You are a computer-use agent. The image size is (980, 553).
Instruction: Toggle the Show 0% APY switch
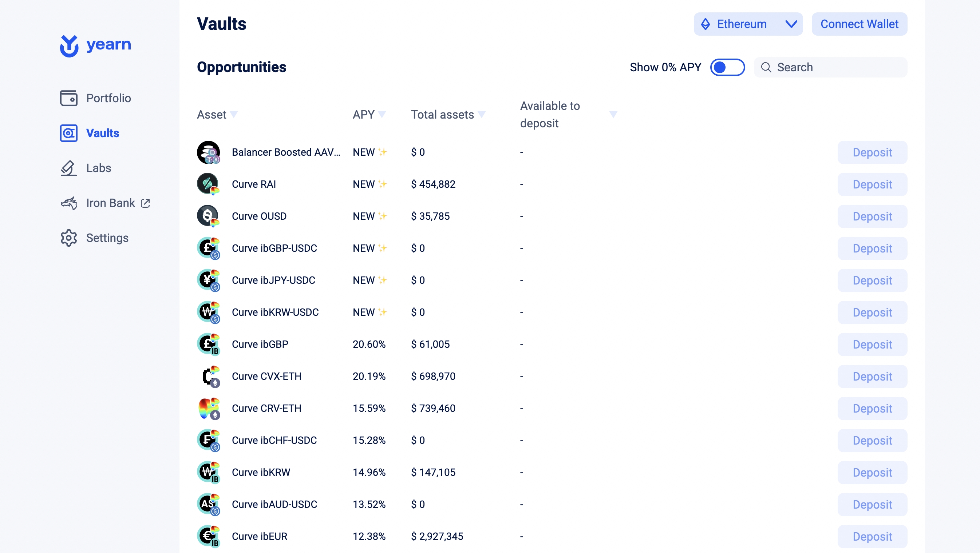pyautogui.click(x=727, y=67)
